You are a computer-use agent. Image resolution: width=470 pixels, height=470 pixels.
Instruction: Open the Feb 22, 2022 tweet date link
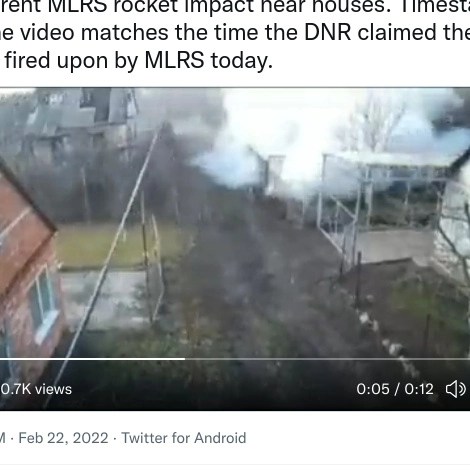(x=63, y=438)
